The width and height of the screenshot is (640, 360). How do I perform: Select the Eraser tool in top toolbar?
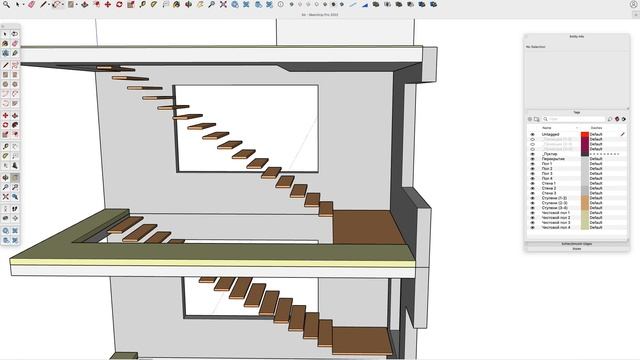coord(31,4)
